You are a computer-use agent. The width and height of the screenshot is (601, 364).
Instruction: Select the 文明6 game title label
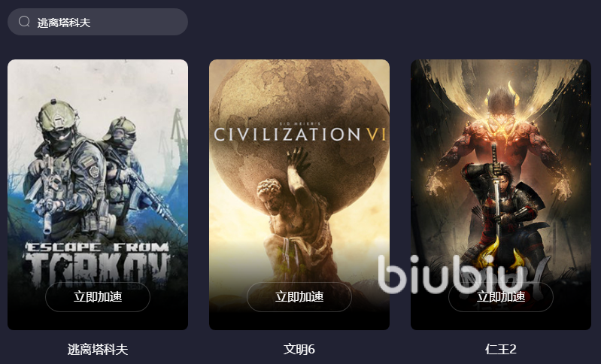[299, 349]
